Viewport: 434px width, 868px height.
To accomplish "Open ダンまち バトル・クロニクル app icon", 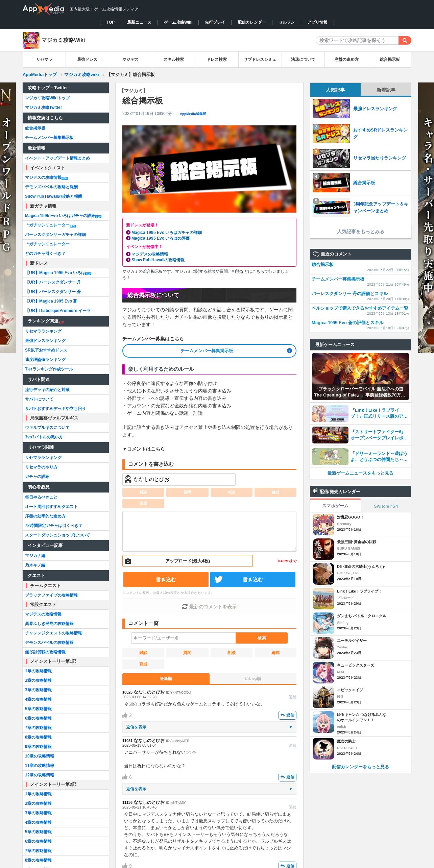I will pos(323,623).
